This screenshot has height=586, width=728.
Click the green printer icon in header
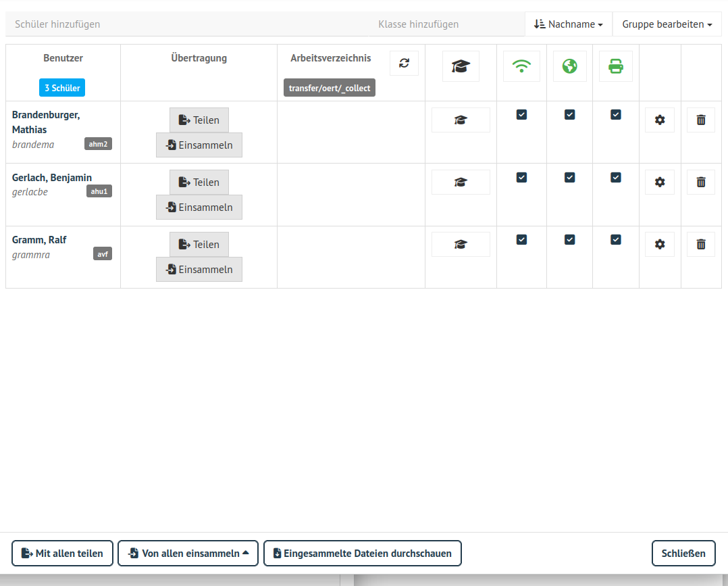coord(616,66)
